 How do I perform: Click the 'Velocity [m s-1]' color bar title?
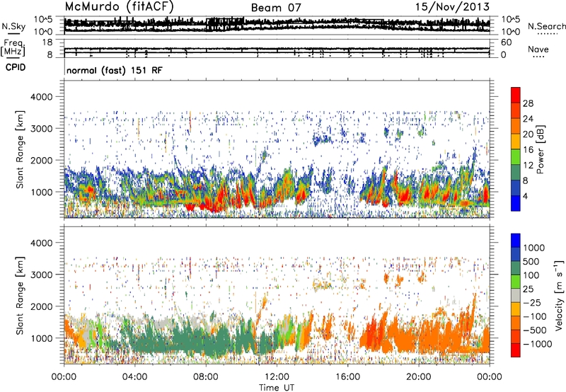[x=559, y=295]
